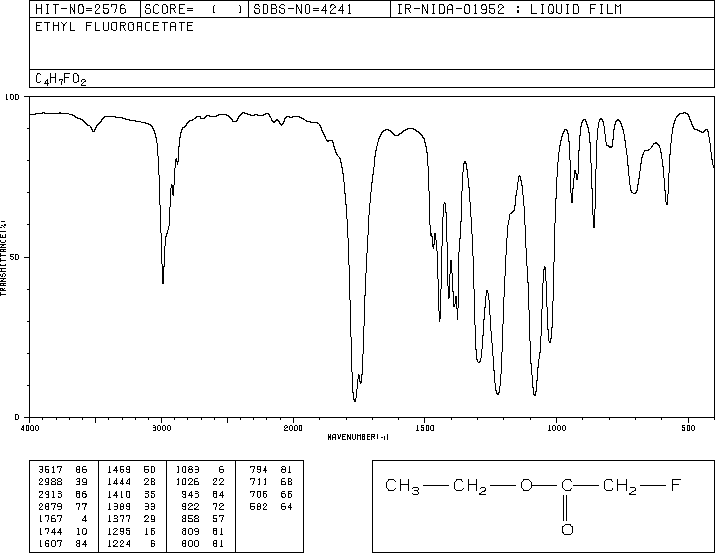Click the WAVENUMBER axis title
The height and width of the screenshot is (553, 715).
pos(358,437)
